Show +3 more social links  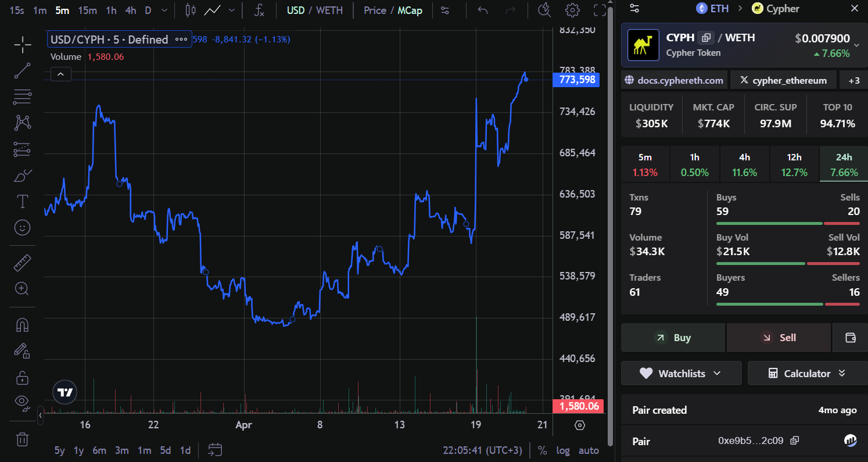(854, 80)
